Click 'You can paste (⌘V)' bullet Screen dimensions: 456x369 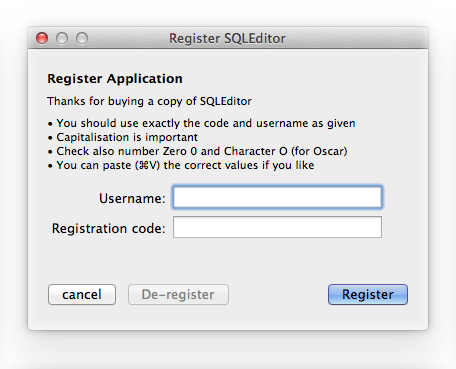181,165
